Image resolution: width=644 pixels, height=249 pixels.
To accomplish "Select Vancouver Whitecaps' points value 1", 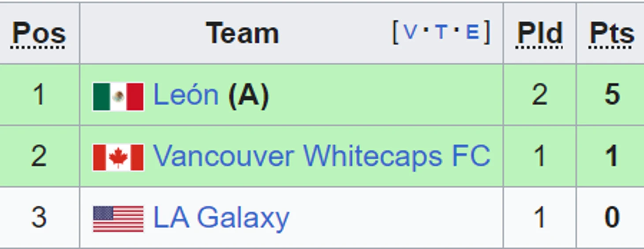I will tap(612, 156).
